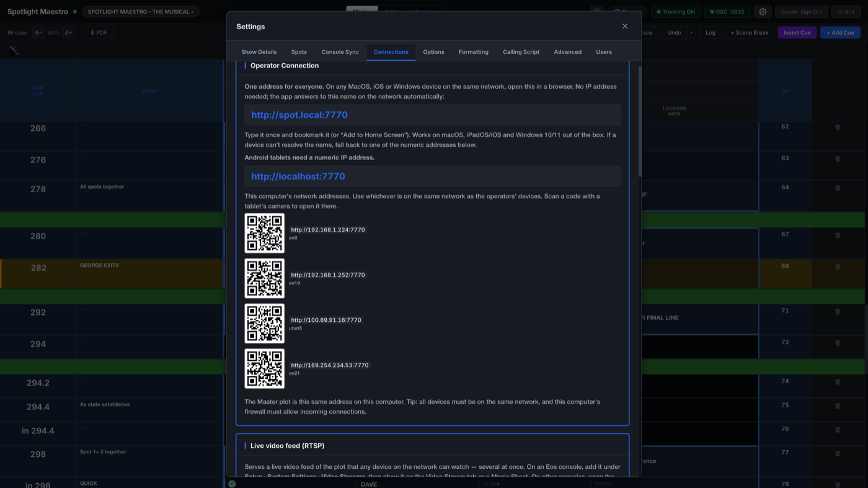Open the http://spot.local:7770 link
The width and height of the screenshot is (868, 488).
pyautogui.click(x=299, y=115)
